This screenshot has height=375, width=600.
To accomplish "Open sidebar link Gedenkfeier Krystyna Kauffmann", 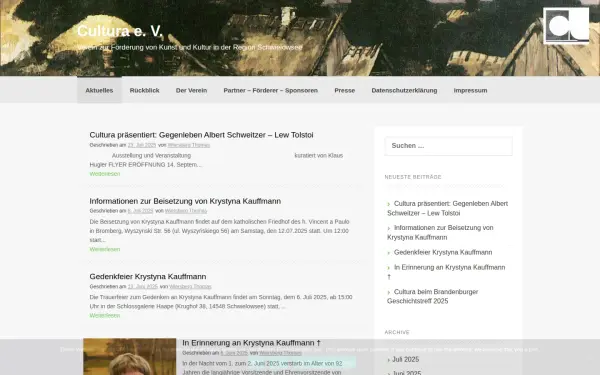I will [x=443, y=252].
